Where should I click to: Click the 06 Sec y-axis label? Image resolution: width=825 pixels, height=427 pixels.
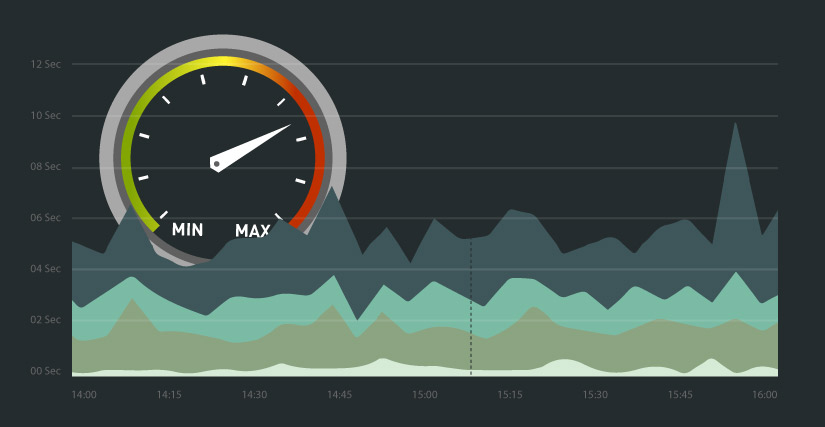[x=46, y=218]
